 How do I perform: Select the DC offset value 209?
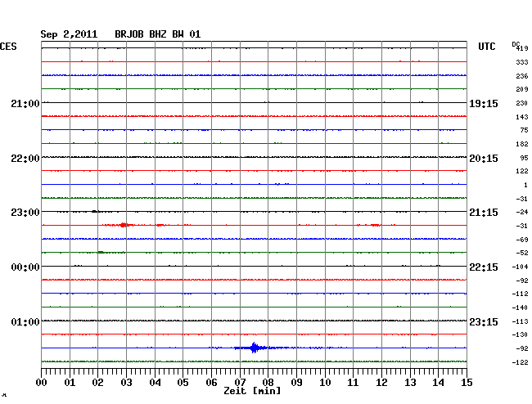tap(522, 89)
